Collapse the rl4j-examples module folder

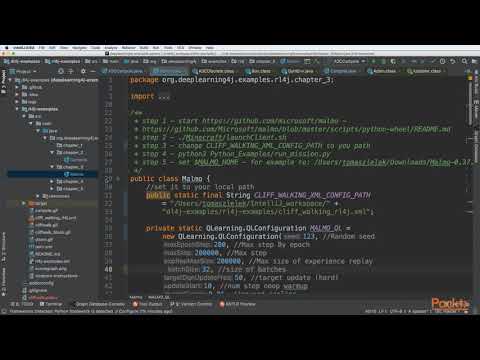[17, 109]
